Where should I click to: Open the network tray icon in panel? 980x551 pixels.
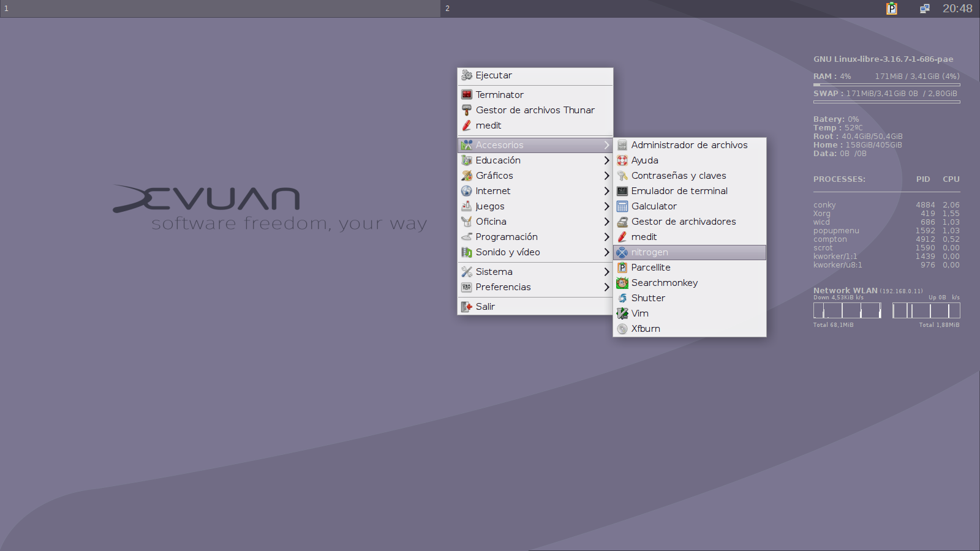(925, 9)
